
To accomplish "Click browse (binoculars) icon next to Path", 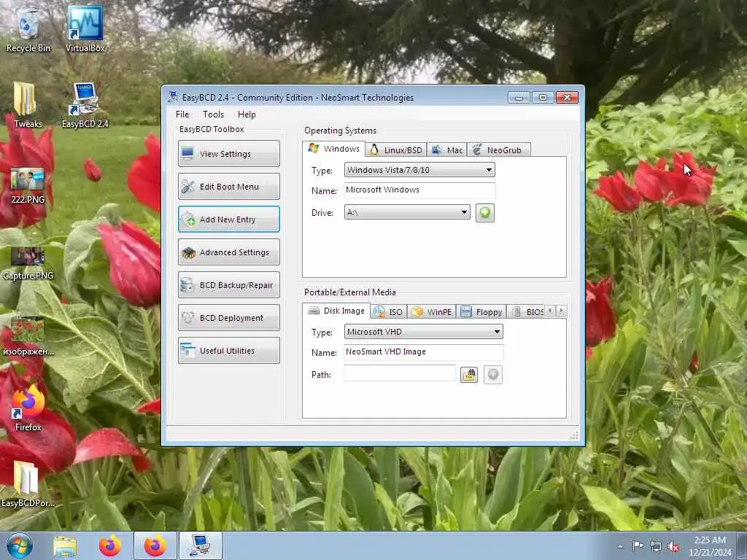I will tap(469, 375).
